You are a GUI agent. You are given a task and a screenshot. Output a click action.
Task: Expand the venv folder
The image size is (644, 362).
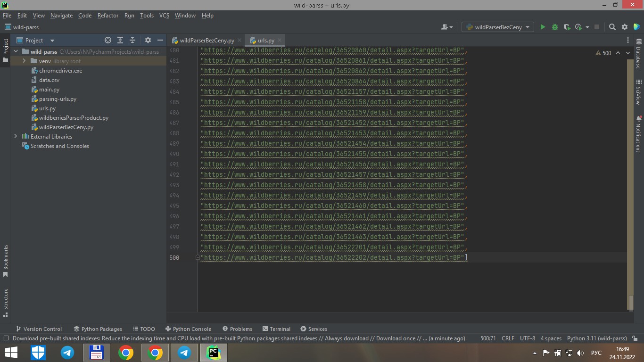(x=24, y=61)
